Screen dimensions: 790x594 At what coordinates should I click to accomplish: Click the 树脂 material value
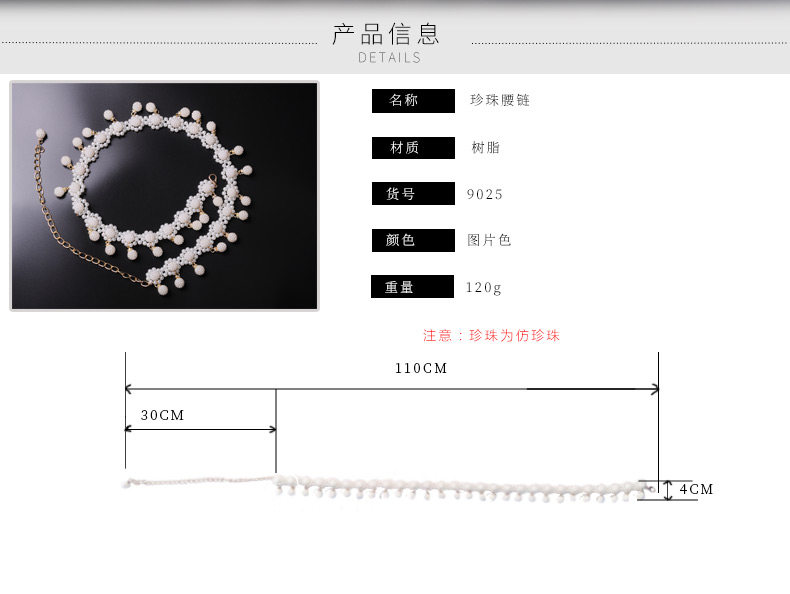coord(485,148)
